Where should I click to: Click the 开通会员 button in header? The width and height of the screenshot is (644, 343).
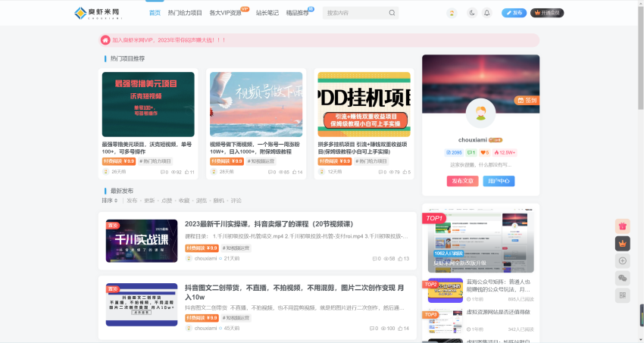click(547, 13)
